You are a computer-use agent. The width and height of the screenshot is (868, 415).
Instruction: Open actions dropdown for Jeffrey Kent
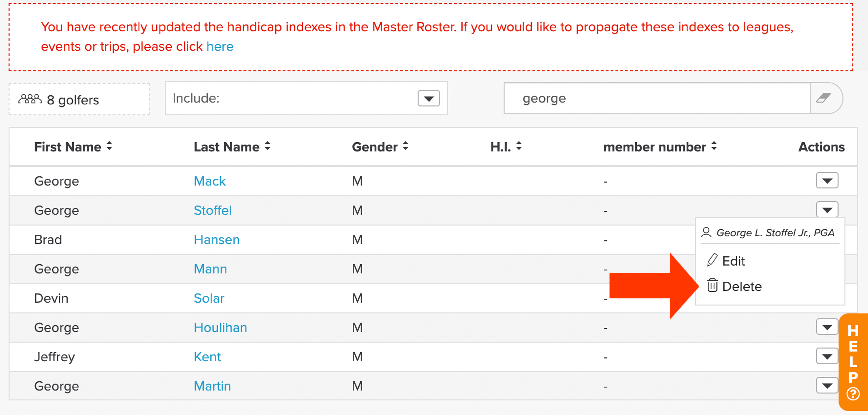(827, 356)
